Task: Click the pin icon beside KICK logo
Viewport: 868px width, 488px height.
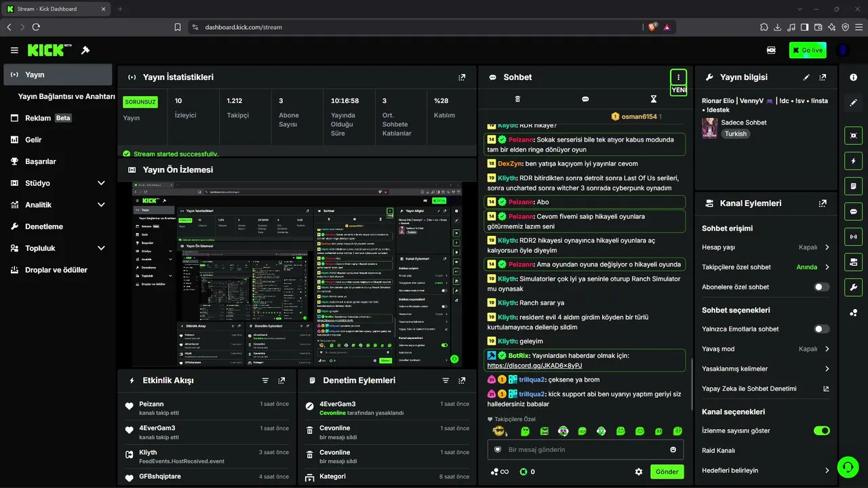Action: (x=85, y=50)
